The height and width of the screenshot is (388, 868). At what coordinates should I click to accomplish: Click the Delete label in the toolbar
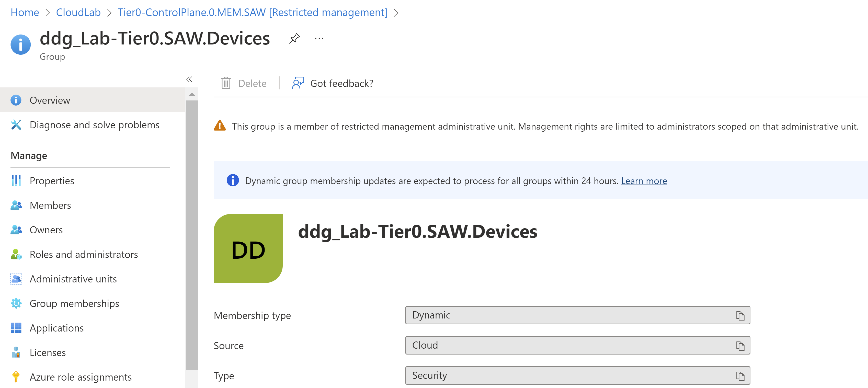(x=252, y=84)
